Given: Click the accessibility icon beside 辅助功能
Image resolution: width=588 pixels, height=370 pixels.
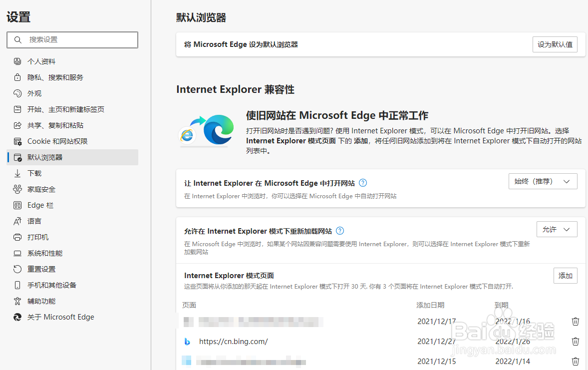Looking at the screenshot, I should (17, 301).
